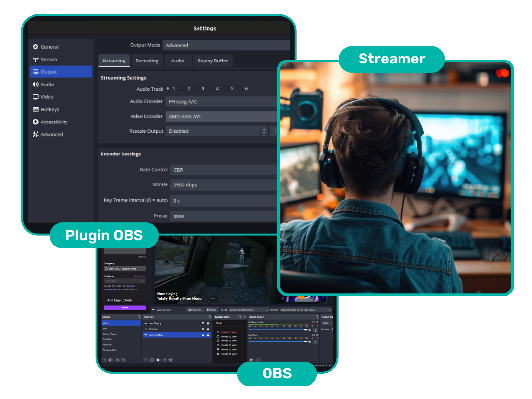Close the Twitch Stats dock
This screenshot has height=399, width=532.
tap(245, 317)
